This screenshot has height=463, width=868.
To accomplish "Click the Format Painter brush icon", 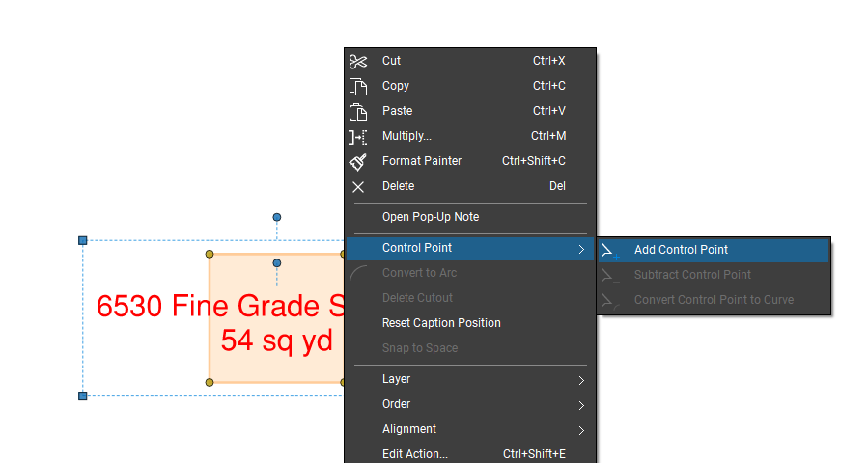I will click(358, 161).
